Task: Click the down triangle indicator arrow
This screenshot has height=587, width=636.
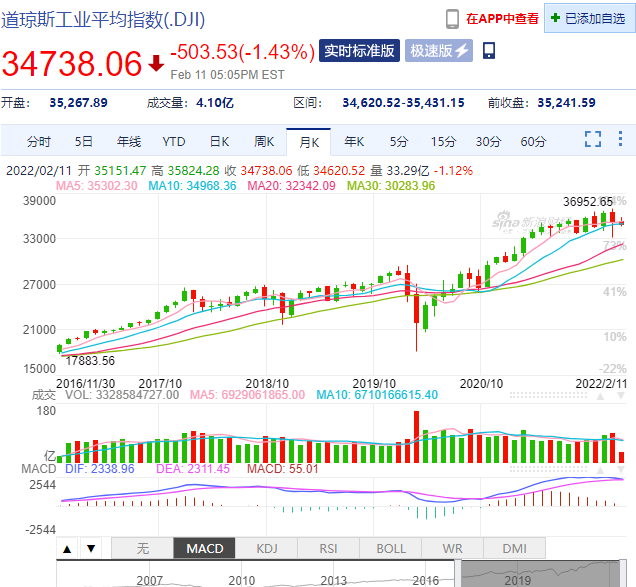Action: point(91,549)
